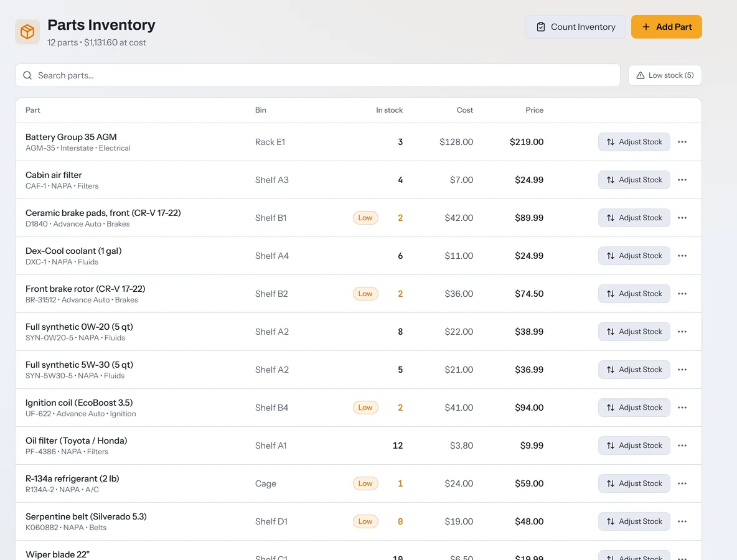Open more options for Cabin air filter
This screenshot has height=560, width=737.
tap(682, 180)
